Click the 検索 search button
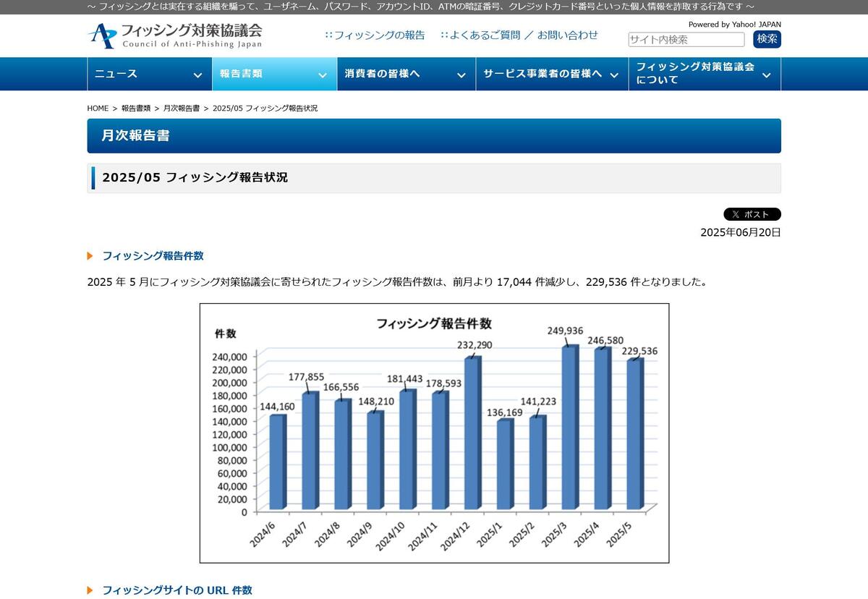Viewport: 868px width, 599px height. (767, 39)
